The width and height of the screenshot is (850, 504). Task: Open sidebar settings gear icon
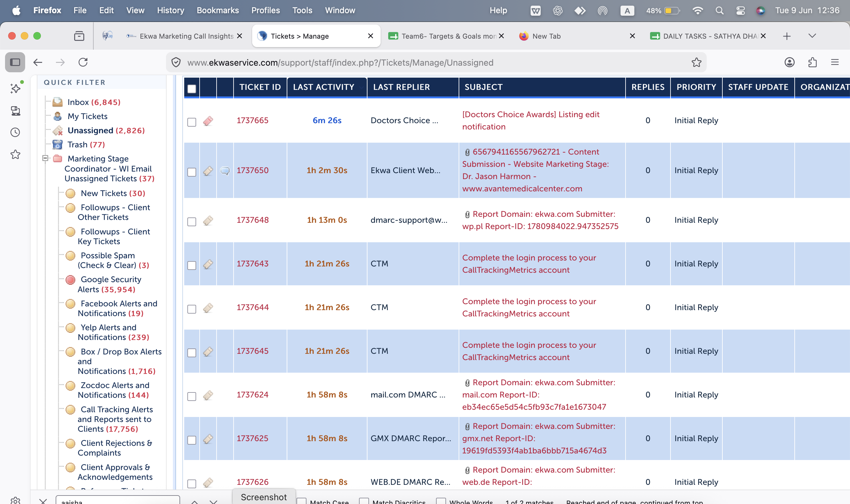click(15, 500)
